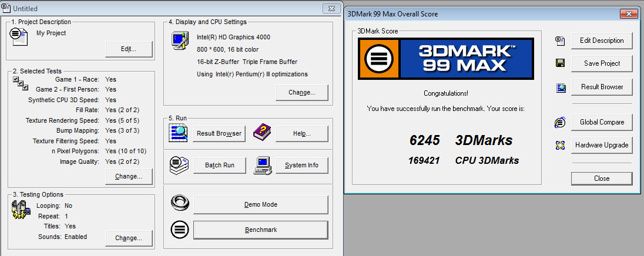Viewport: 644px width, 256px height.
Task: Click the Display and CPU monitor icon
Action: 179,41
